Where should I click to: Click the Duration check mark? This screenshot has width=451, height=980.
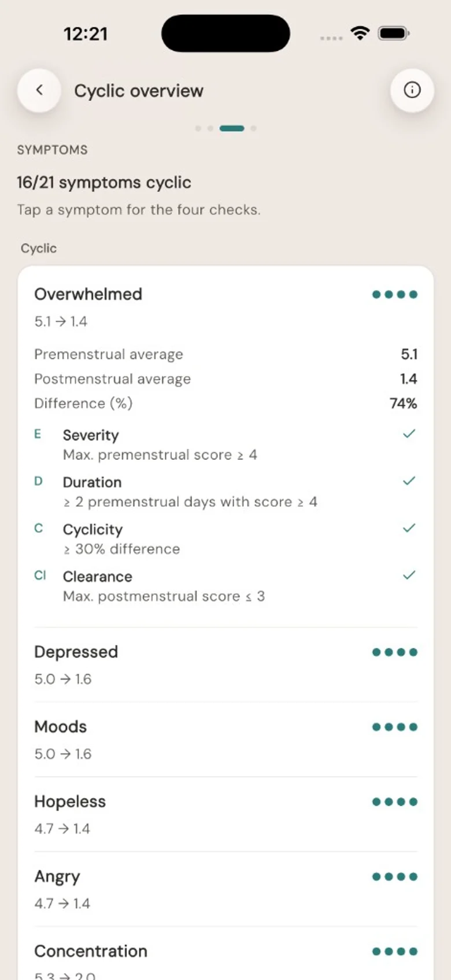(x=409, y=481)
